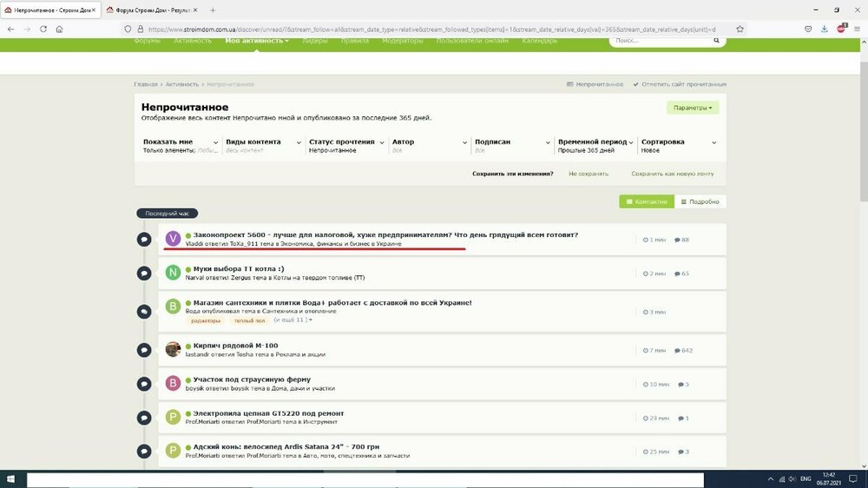Viewport: 868px width, 488px height.
Task: Open Законопроект 5600 topic title
Action: pyautogui.click(x=385, y=234)
